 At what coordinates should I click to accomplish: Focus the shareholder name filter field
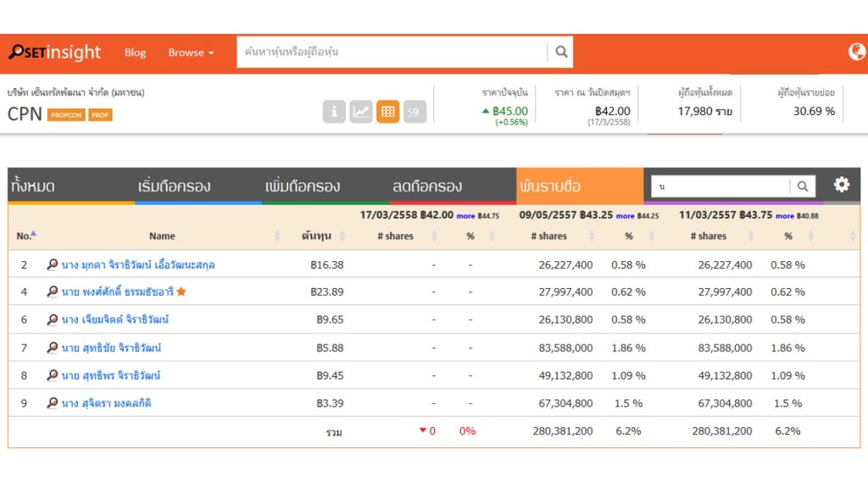point(721,186)
